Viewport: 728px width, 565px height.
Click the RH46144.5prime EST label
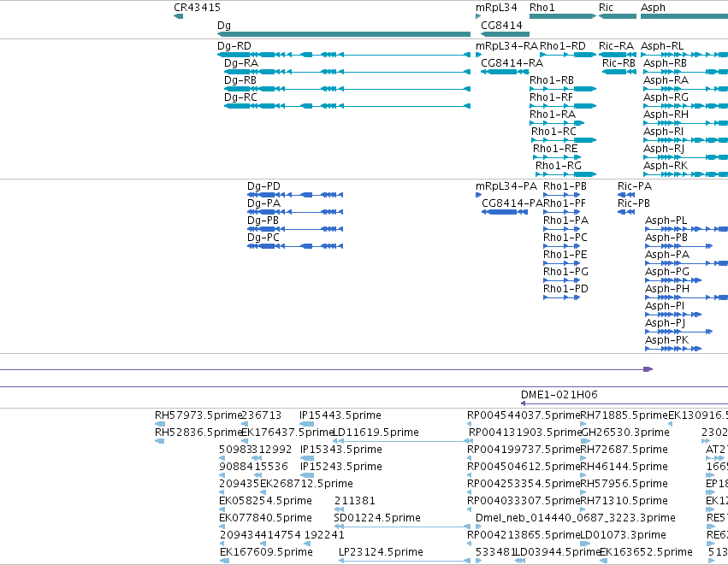pyautogui.click(x=624, y=467)
